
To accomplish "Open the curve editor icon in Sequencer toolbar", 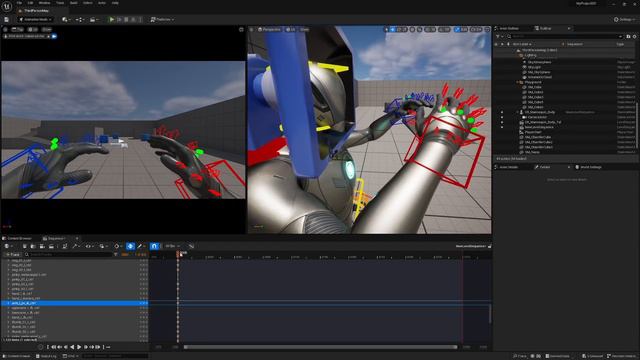I will 191,246.
